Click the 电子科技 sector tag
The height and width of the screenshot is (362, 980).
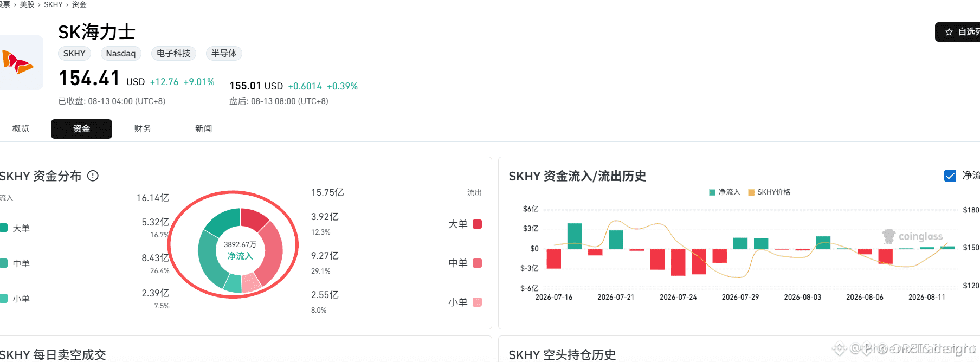click(x=173, y=53)
